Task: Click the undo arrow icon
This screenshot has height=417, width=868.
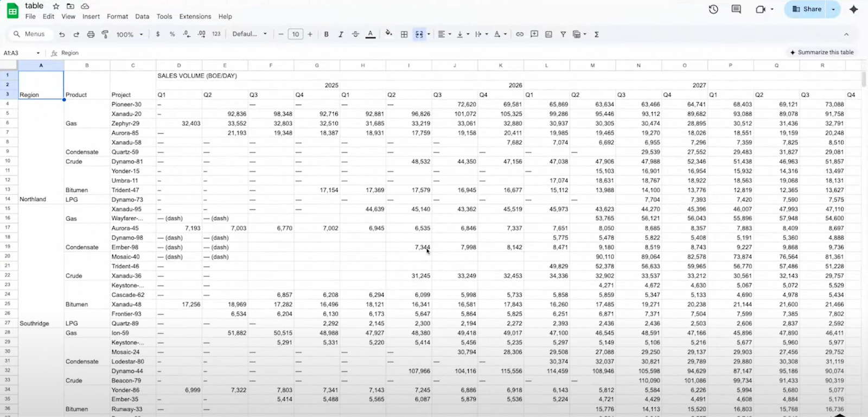Action: [62, 34]
